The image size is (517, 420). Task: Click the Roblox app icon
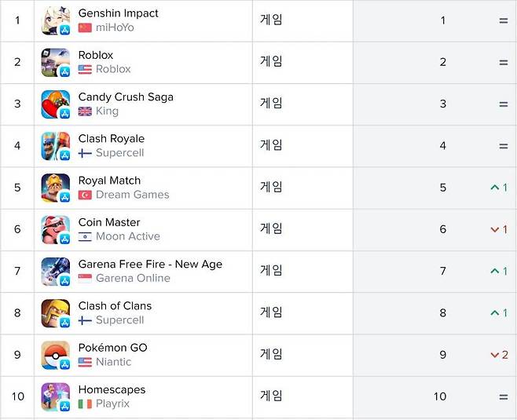point(55,62)
